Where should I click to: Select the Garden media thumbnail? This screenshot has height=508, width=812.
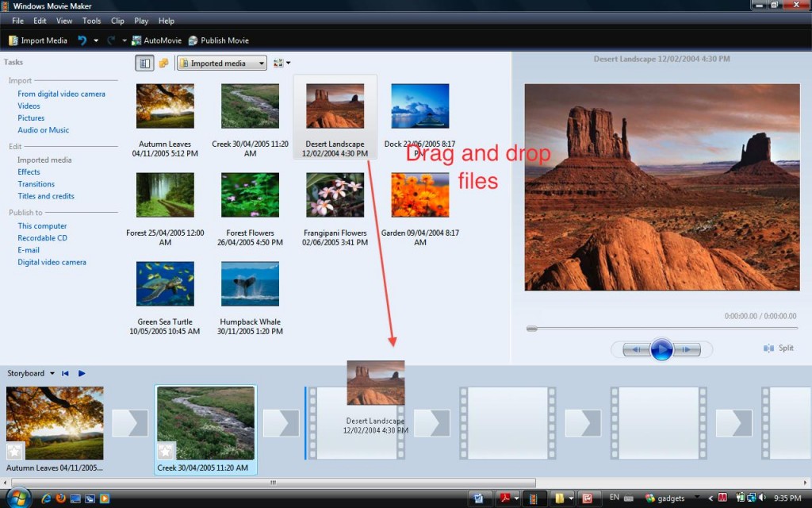point(420,195)
